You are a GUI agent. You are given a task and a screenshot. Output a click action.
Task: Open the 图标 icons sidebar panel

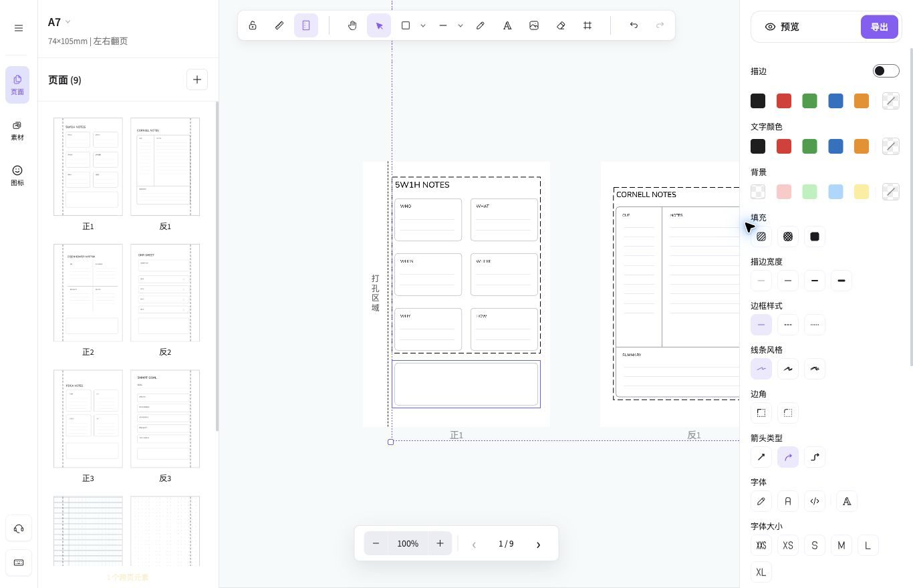coord(17,176)
